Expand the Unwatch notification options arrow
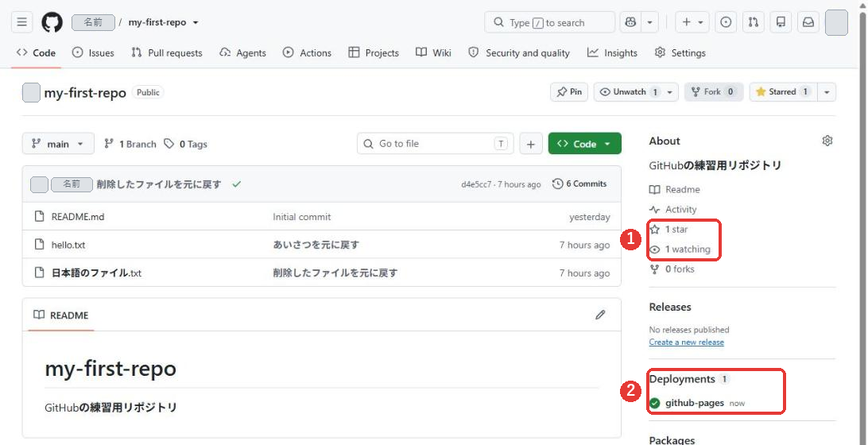 [x=670, y=92]
